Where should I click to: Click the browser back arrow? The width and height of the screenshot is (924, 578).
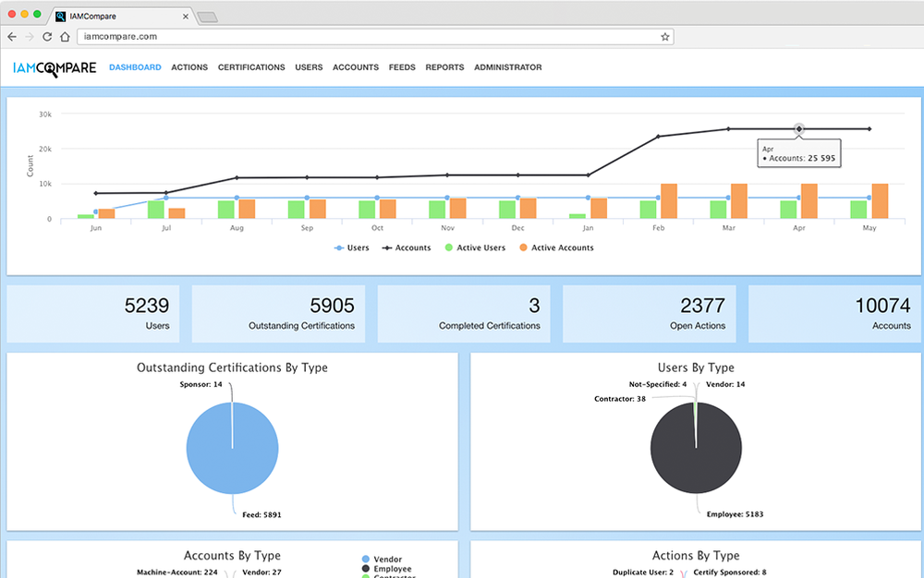tap(12, 37)
